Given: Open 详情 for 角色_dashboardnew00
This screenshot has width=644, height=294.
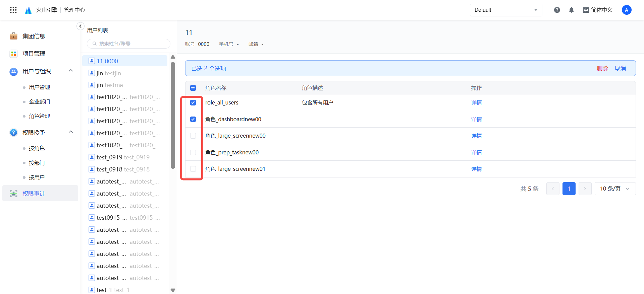Looking at the screenshot, I should coord(476,119).
